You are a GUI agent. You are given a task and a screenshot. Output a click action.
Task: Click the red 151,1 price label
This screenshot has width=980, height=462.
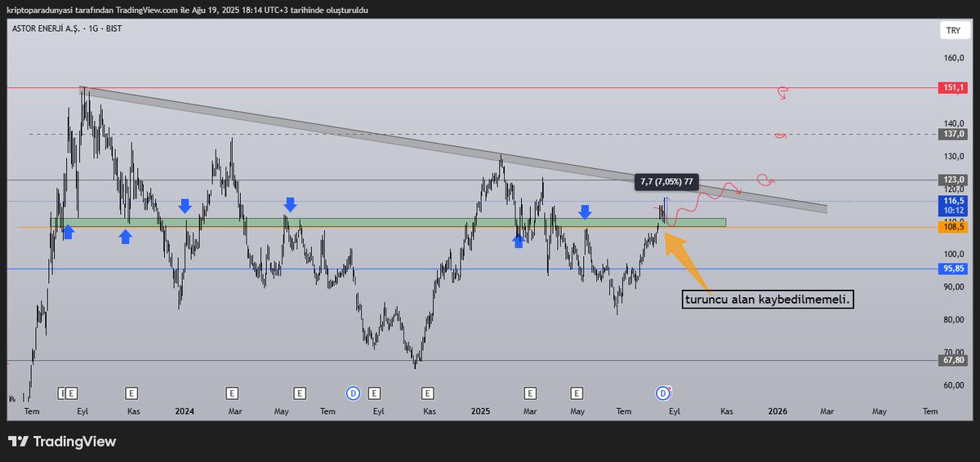tap(953, 87)
